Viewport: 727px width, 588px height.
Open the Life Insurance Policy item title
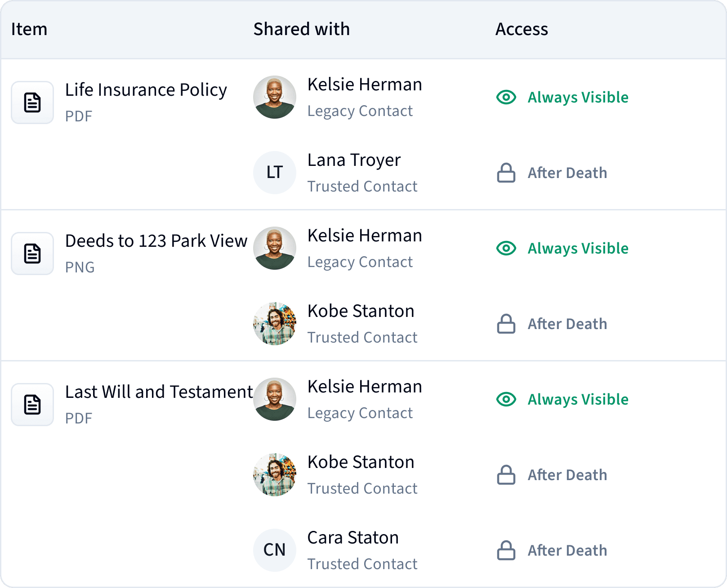tap(146, 90)
